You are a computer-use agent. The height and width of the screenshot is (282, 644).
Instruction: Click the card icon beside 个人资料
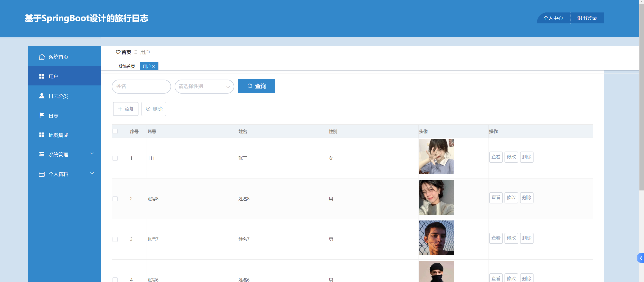point(42,174)
